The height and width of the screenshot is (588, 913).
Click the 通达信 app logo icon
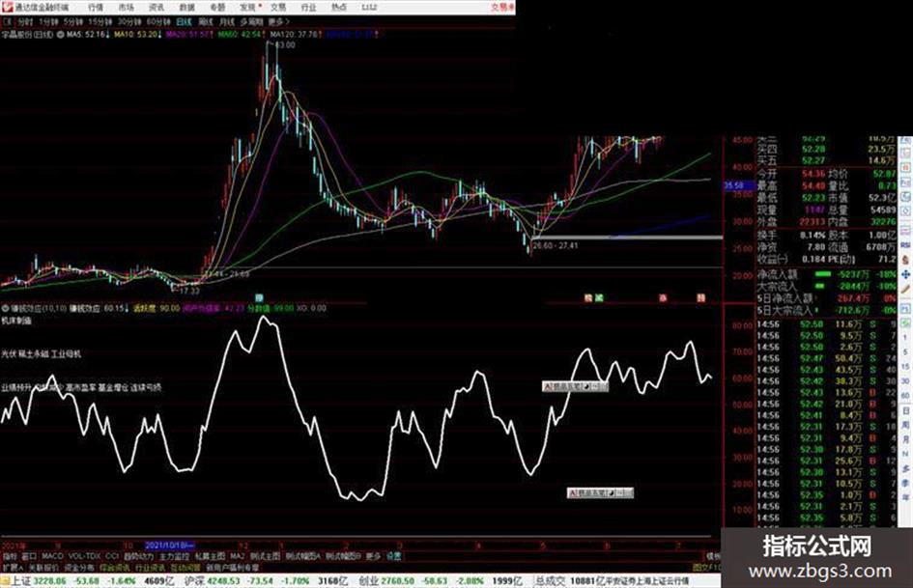pyautogui.click(x=7, y=7)
